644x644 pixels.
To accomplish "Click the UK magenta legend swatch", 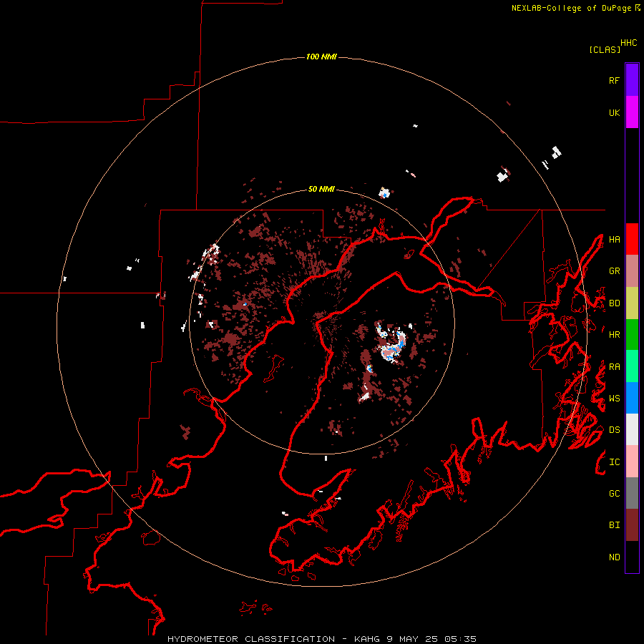I will pyautogui.click(x=632, y=112).
